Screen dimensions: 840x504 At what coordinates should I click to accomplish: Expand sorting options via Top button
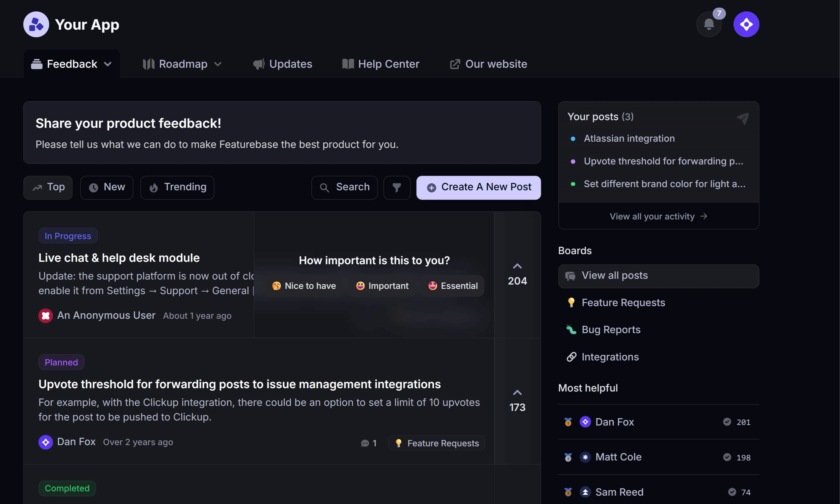pyautogui.click(x=48, y=187)
